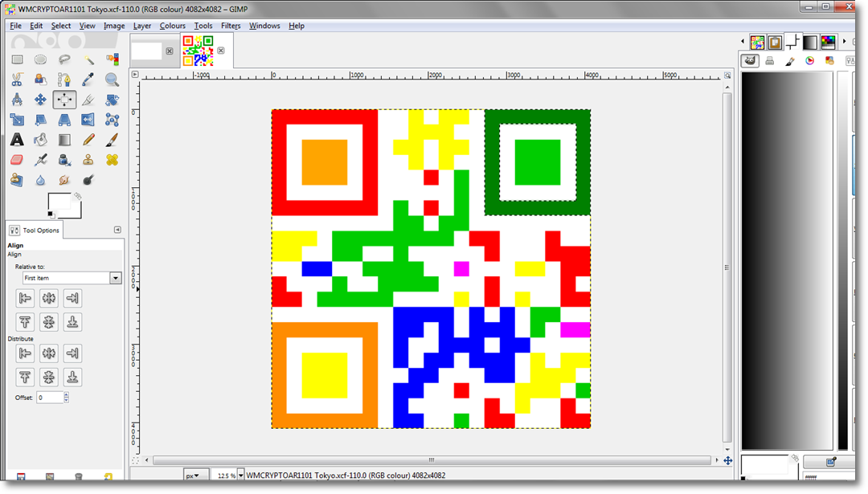
Task: Select the Smudge tool
Action: coord(64,180)
